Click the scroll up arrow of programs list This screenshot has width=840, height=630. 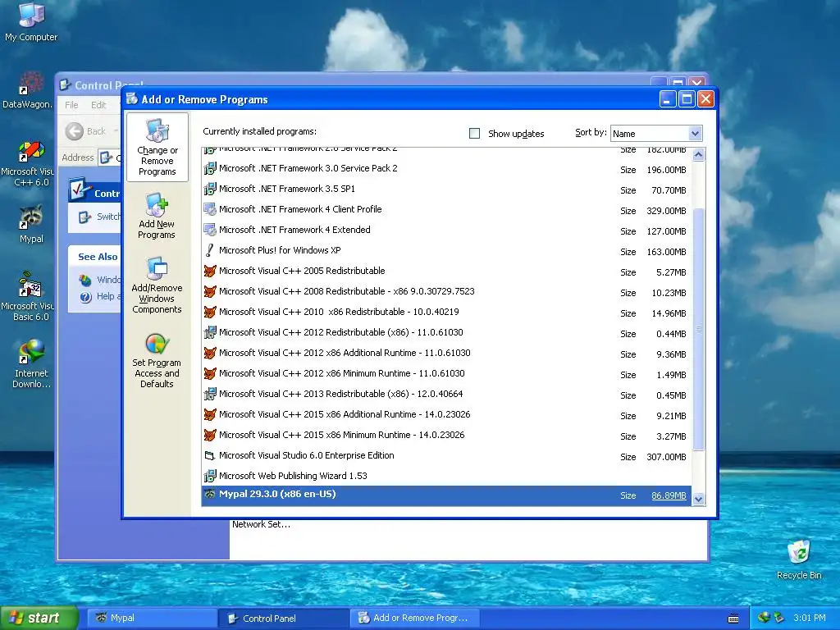pos(698,155)
